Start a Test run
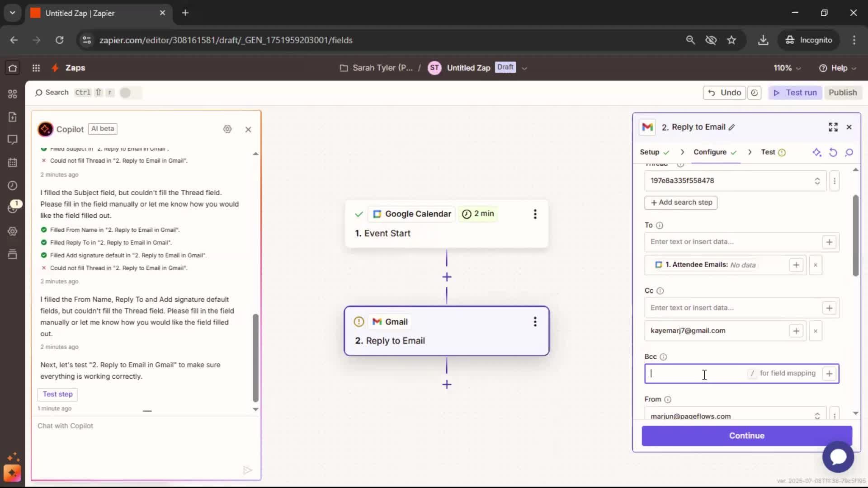This screenshot has height=488, width=868. [795, 93]
